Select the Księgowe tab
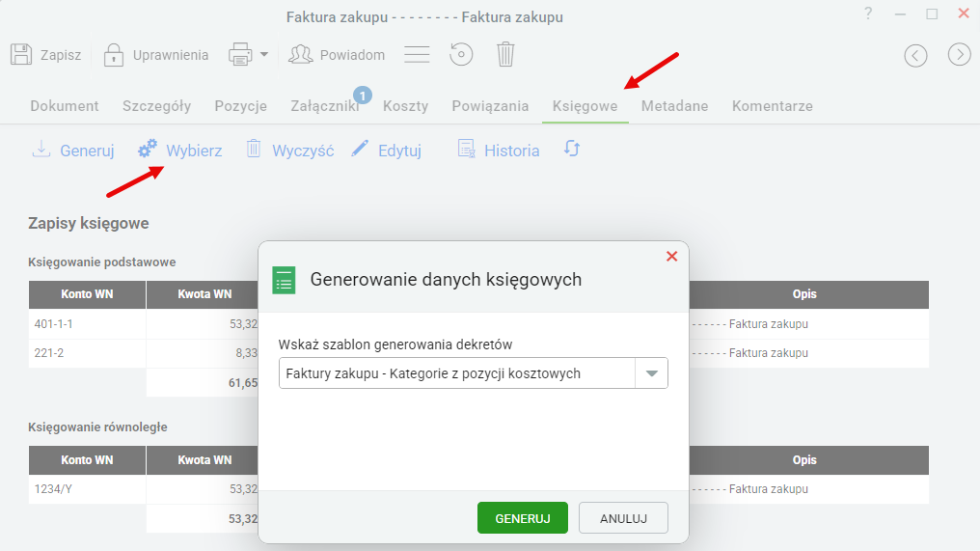The width and height of the screenshot is (980, 551). [585, 106]
